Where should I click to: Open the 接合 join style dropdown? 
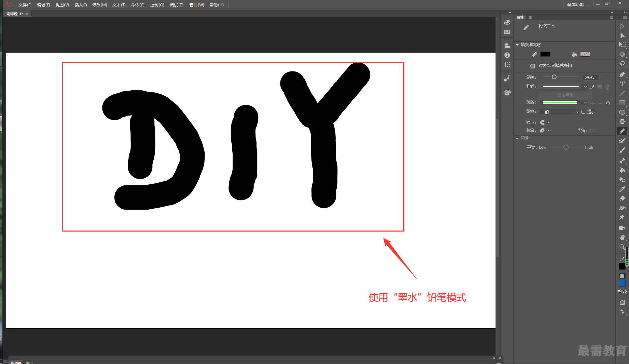coord(545,130)
